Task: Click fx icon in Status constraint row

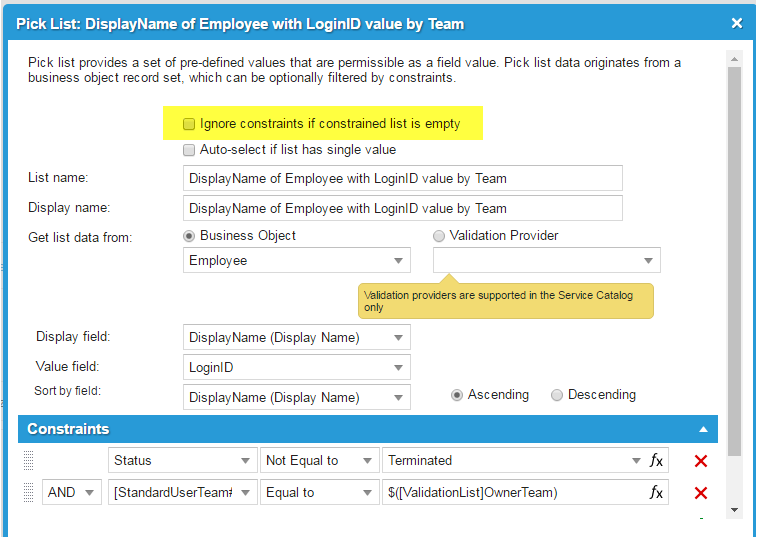Action: [x=656, y=461]
